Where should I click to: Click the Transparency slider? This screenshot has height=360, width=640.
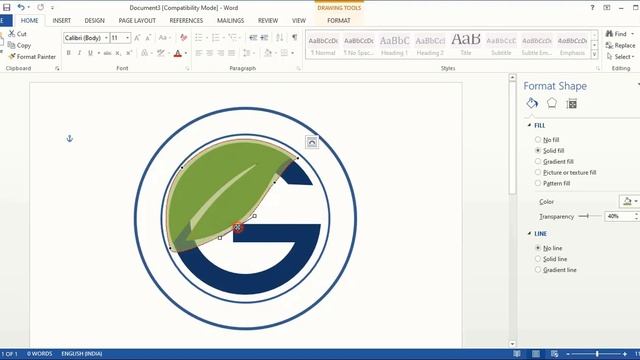pyautogui.click(x=590, y=216)
